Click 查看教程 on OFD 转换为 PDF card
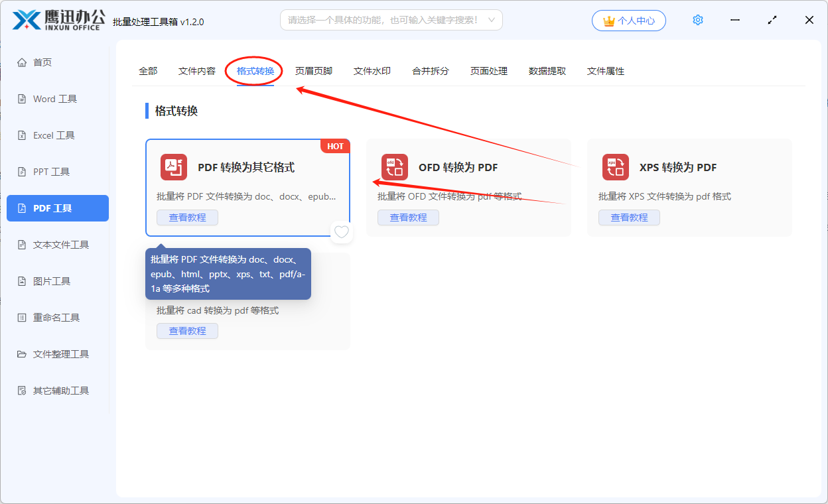The width and height of the screenshot is (828, 504). point(409,218)
